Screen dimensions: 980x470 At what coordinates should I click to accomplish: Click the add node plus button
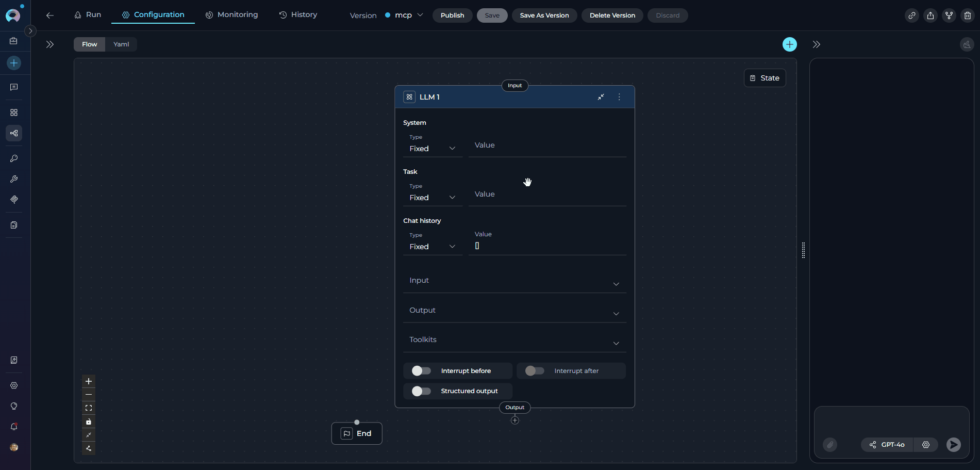coord(789,44)
